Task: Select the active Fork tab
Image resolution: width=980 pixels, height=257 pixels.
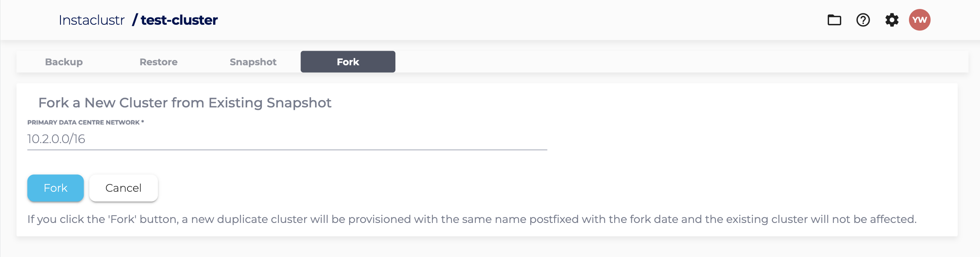Action: tap(348, 62)
